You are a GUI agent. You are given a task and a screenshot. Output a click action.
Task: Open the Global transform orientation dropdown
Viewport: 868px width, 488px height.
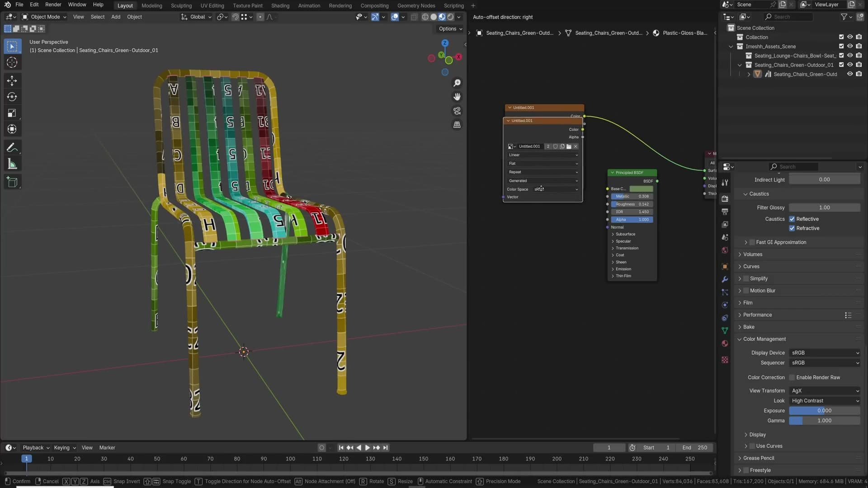pyautogui.click(x=196, y=17)
